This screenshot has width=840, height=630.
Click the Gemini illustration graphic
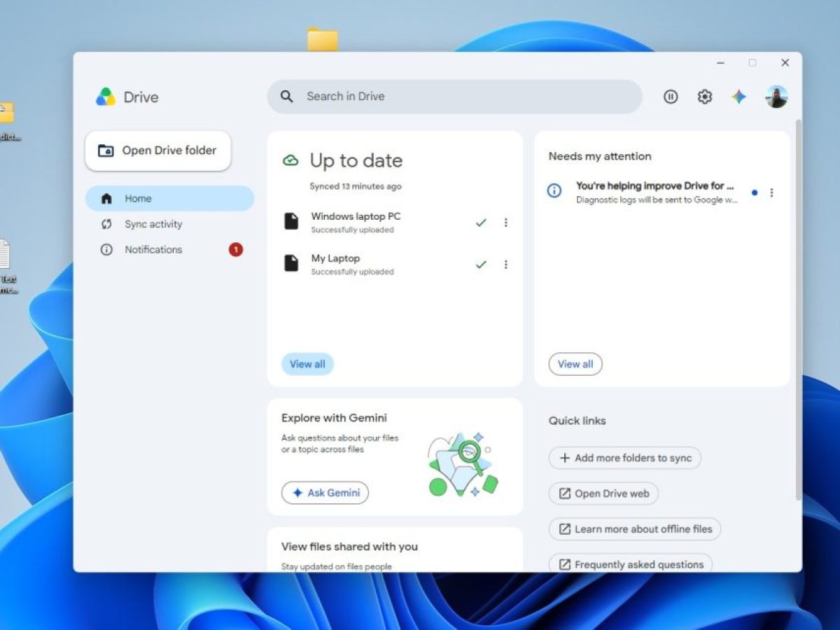click(462, 463)
